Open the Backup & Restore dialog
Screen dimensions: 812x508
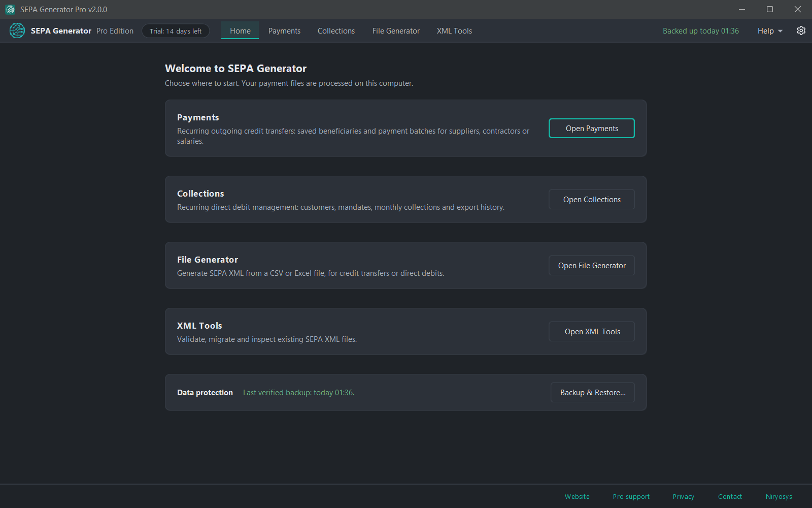(x=593, y=392)
